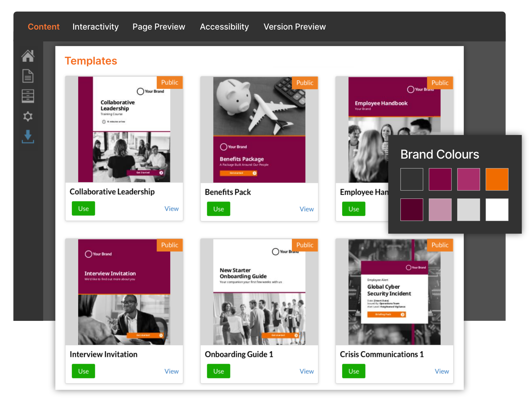Select the magenta-pink brand colour swatch
Image resolution: width=532 pixels, height=399 pixels.
468,179
